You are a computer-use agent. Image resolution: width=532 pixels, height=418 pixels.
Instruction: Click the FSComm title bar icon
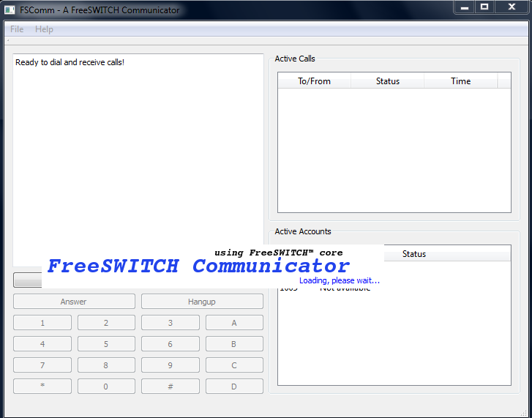pos(10,10)
